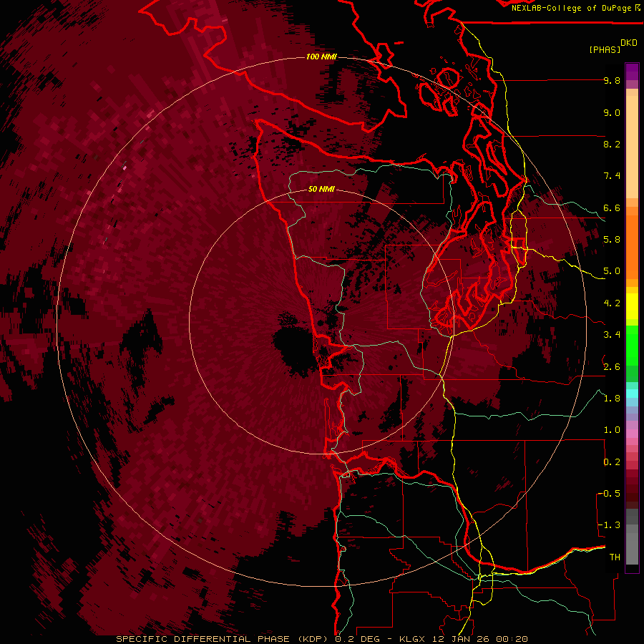The height and width of the screenshot is (644, 644).
Task: Click the 12 JAN 26 date in caption
Action: click(x=461, y=639)
